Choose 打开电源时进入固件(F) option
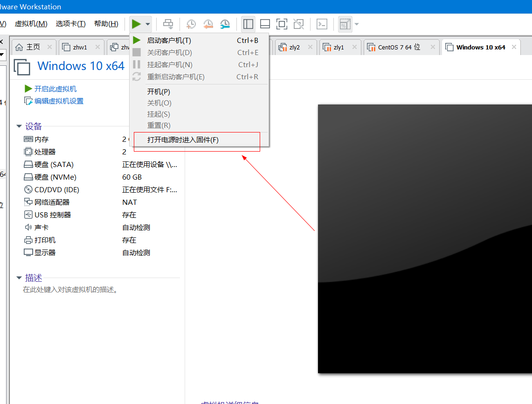The width and height of the screenshot is (532, 404). tap(199, 140)
